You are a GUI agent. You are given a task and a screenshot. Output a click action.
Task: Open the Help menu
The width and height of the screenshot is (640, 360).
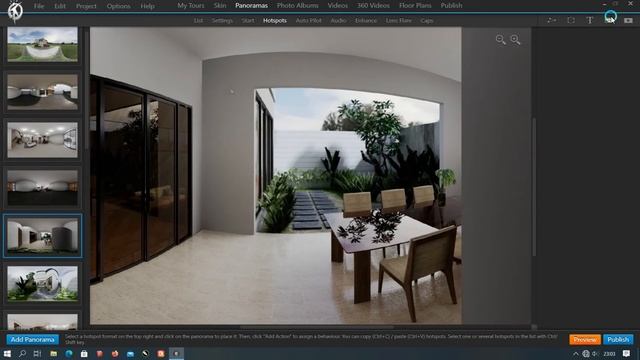147,6
